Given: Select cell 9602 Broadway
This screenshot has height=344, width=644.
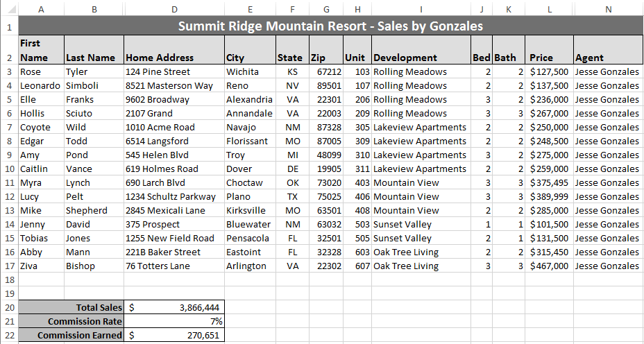Looking at the screenshot, I should pos(174,100).
